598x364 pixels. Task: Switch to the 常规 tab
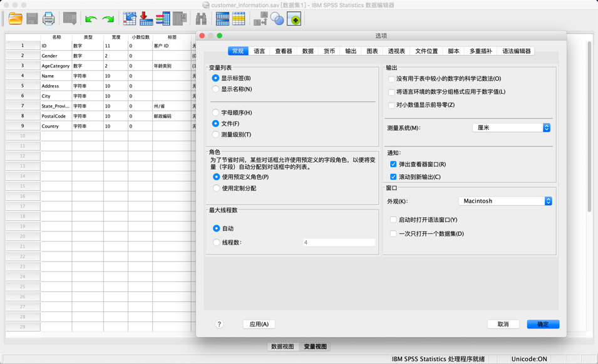click(x=238, y=51)
